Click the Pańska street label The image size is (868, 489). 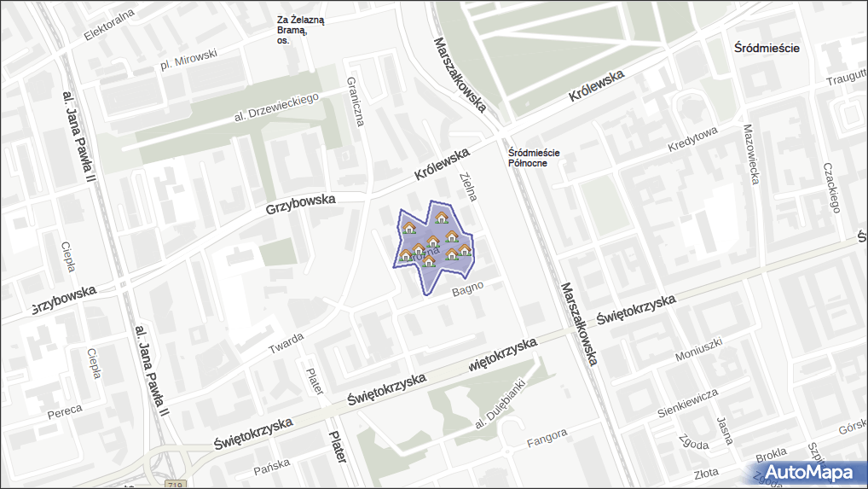coord(272,467)
